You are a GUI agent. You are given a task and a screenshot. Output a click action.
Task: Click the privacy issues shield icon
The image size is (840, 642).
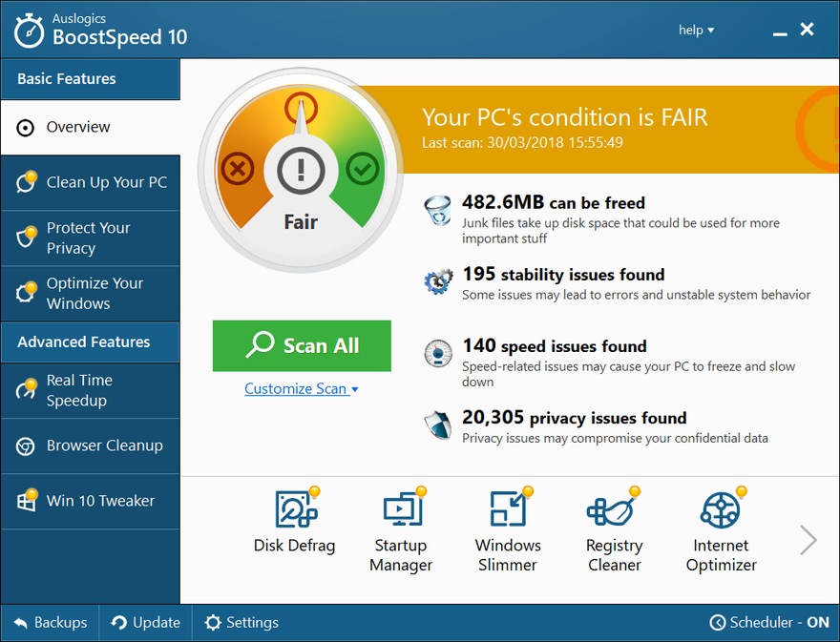438,425
